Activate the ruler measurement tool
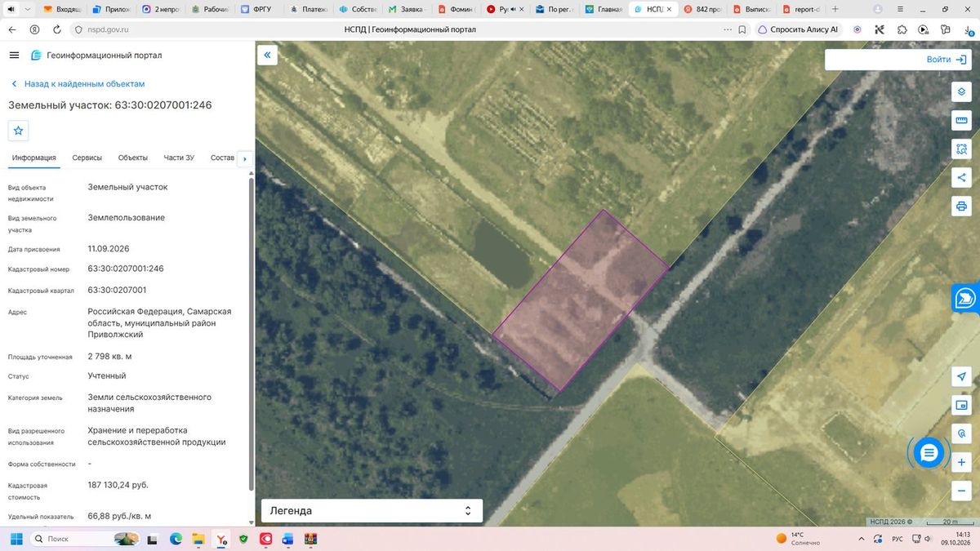The width and height of the screenshot is (980, 551). [961, 121]
